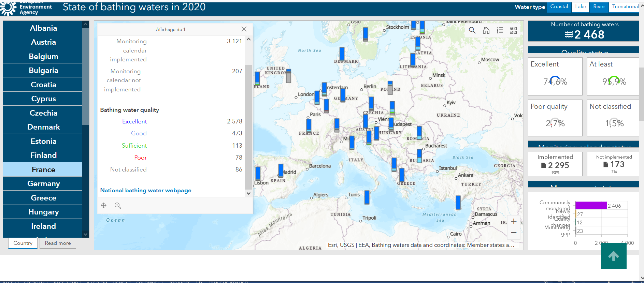This screenshot has width=644, height=283.
Task: Close the Affichage de 1 popup
Action: click(x=244, y=29)
